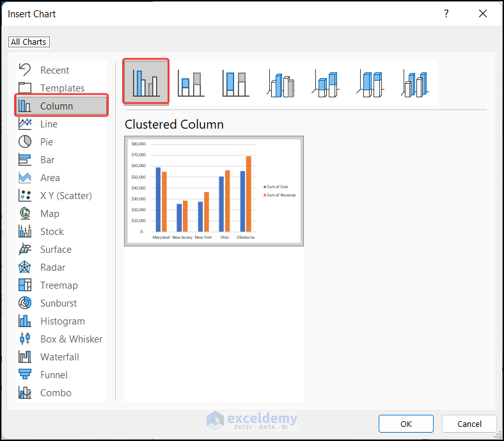The image size is (504, 441).
Task: Click the Recent category label
Action: click(x=54, y=70)
